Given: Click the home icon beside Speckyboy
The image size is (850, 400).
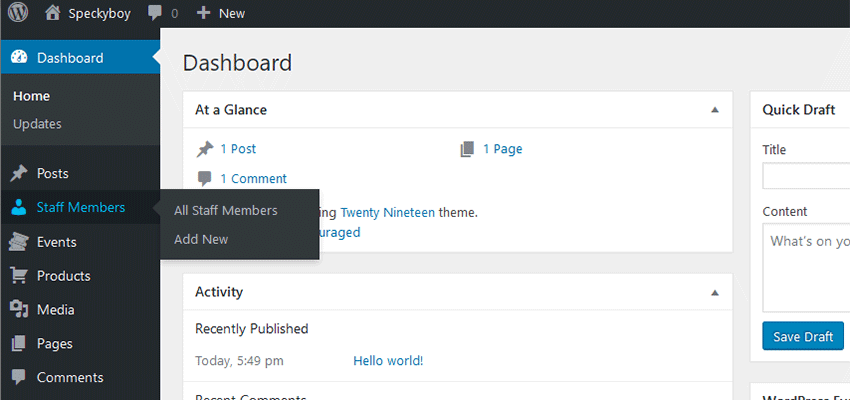Looking at the screenshot, I should (x=53, y=13).
